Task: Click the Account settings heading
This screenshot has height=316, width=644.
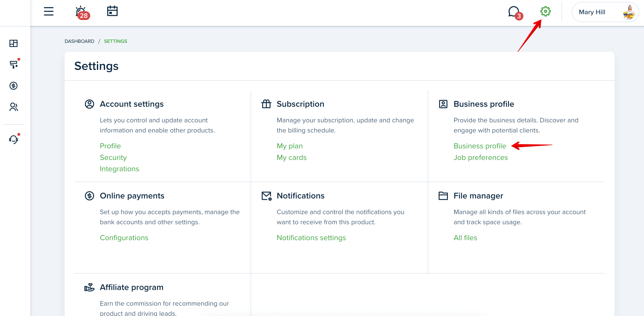Action: [x=131, y=104]
